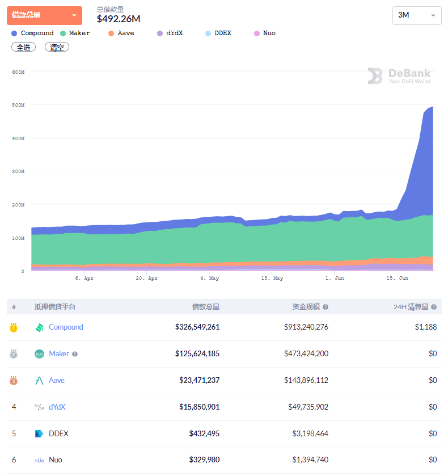Viewport: 448px width, 476px height.
Task: Click the Compound logo icon in table
Action: [40, 327]
